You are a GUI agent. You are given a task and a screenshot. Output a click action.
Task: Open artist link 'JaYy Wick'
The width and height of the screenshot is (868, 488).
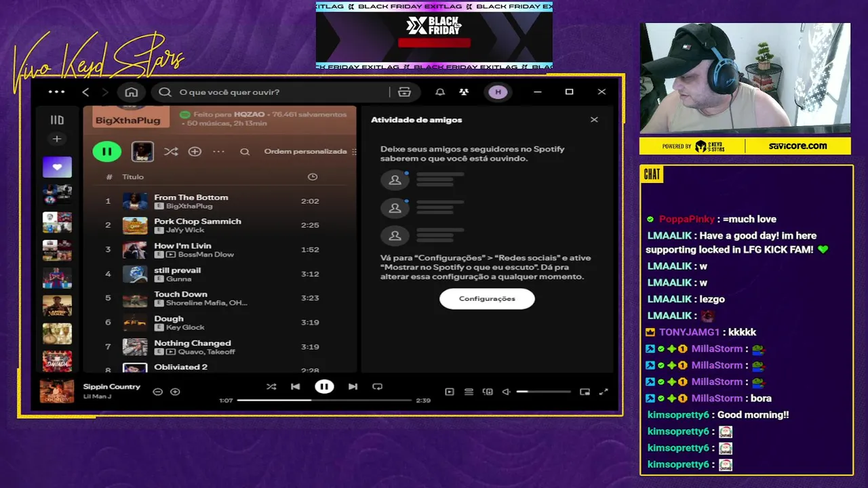(185, 230)
